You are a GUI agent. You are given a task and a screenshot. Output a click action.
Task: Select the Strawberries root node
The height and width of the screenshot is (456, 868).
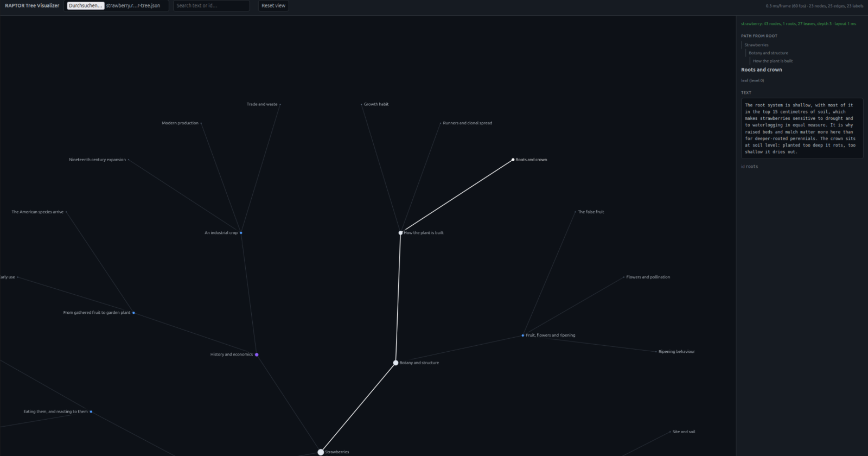[321, 452]
